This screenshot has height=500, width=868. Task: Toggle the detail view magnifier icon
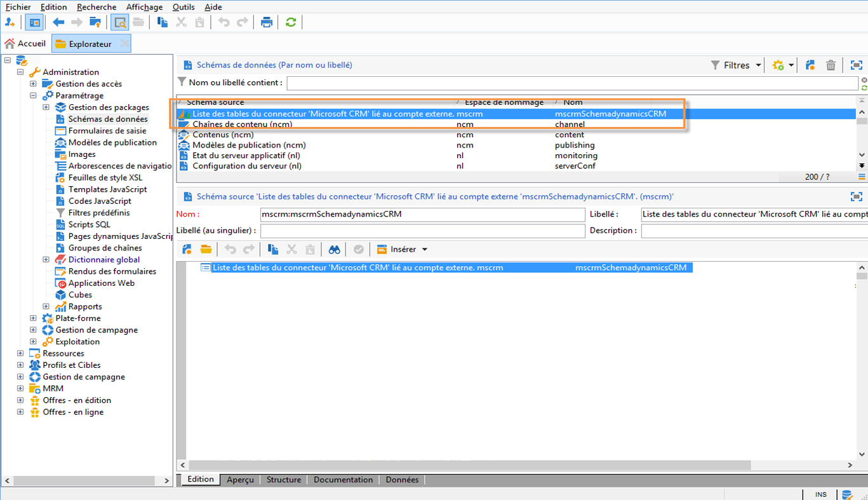(x=119, y=22)
